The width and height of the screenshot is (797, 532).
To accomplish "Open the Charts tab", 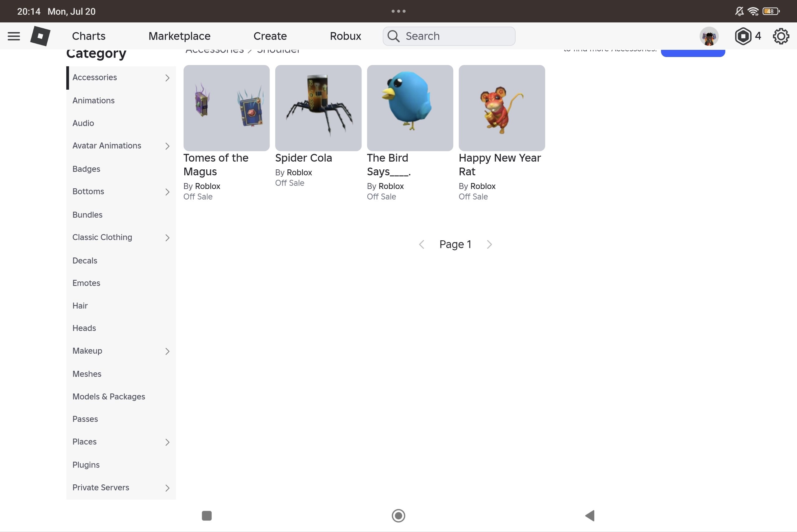I will pos(88,36).
